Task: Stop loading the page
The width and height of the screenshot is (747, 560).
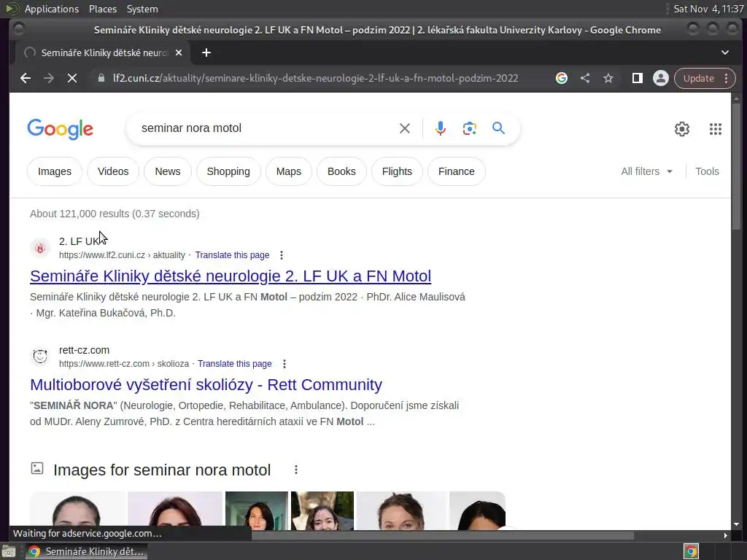Action: pyautogui.click(x=72, y=79)
